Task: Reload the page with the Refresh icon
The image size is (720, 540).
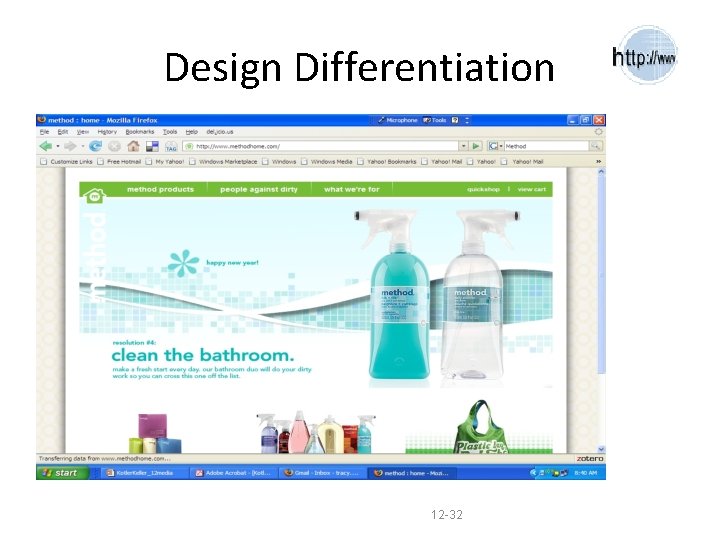Action: pos(95,146)
